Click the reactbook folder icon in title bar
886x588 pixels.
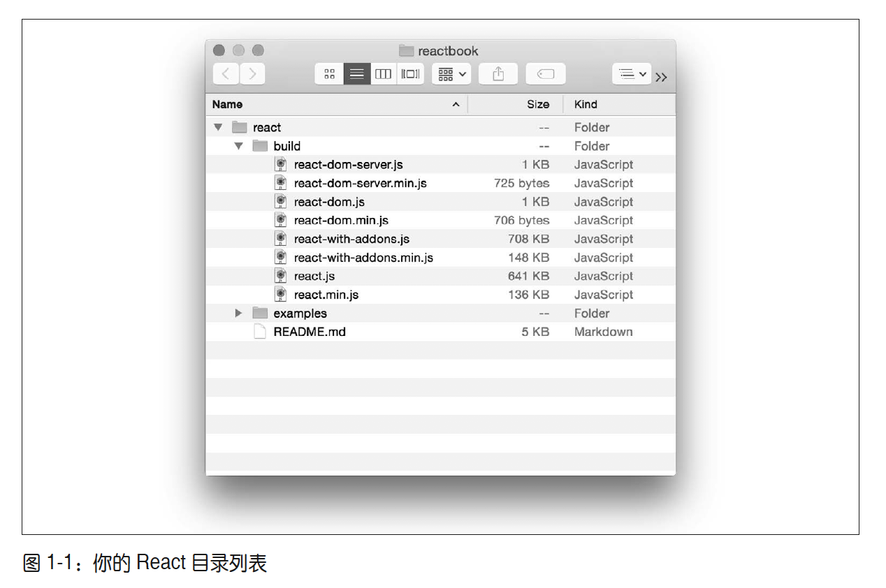tap(406, 50)
